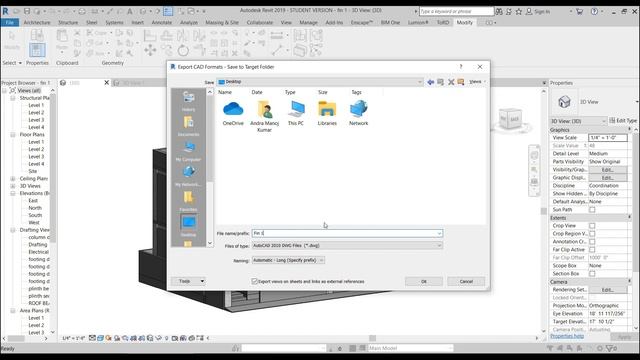The height and width of the screenshot is (360, 640).
Task: Click Edit Type in the Properties panel
Action: point(623,121)
